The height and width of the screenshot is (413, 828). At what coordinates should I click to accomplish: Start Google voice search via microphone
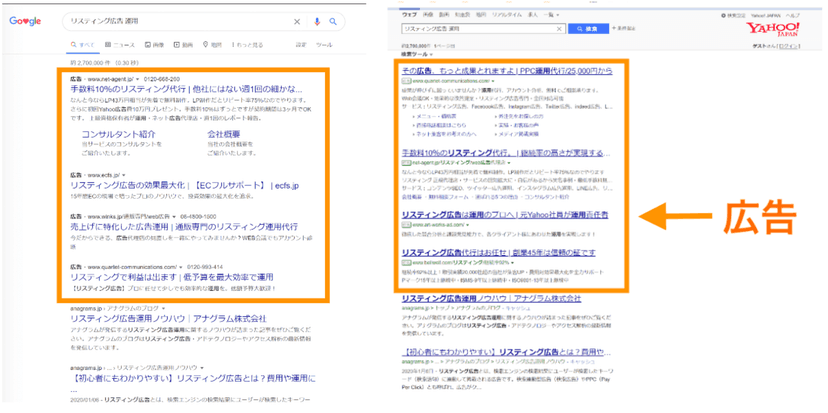click(x=317, y=22)
